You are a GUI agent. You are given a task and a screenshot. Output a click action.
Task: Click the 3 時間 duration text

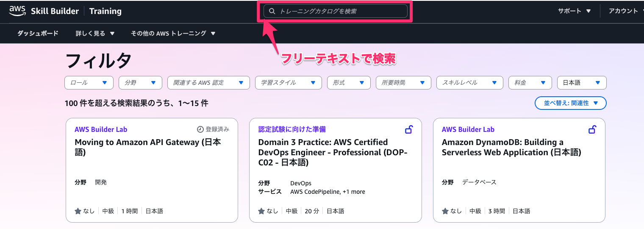(x=497, y=211)
